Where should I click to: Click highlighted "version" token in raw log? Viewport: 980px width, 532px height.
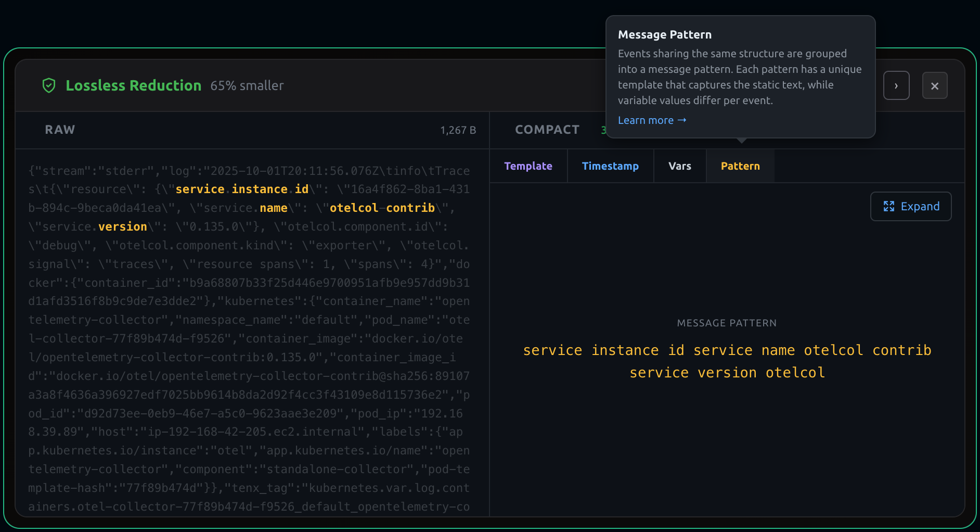pyautogui.click(x=122, y=226)
